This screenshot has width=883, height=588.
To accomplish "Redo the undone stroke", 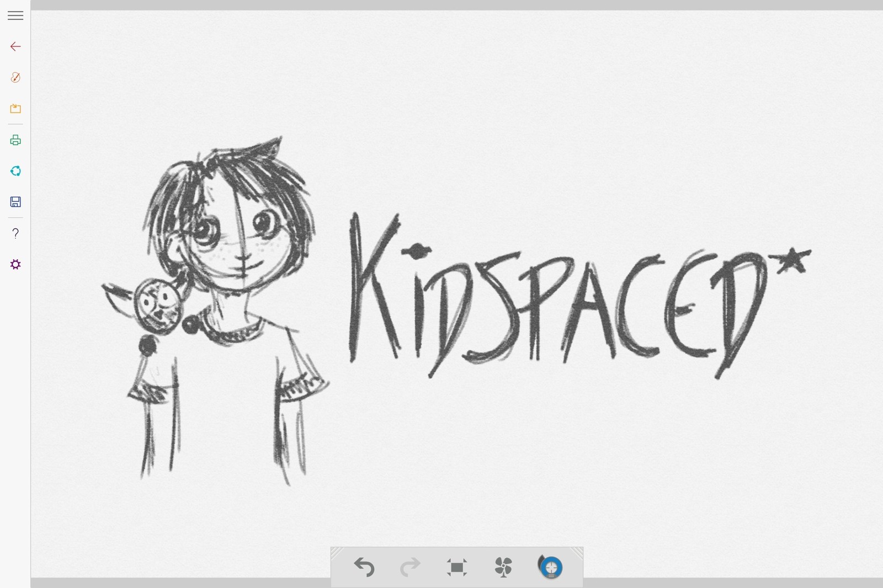I will point(409,566).
